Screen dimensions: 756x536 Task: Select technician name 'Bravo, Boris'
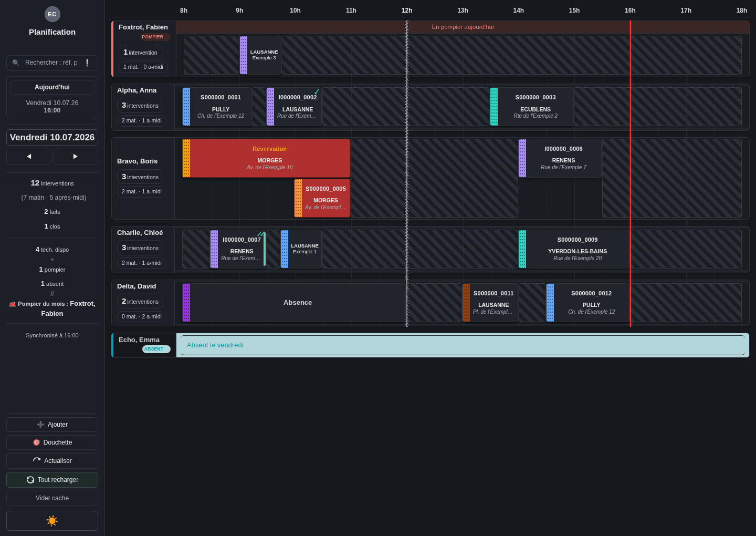pos(138,161)
